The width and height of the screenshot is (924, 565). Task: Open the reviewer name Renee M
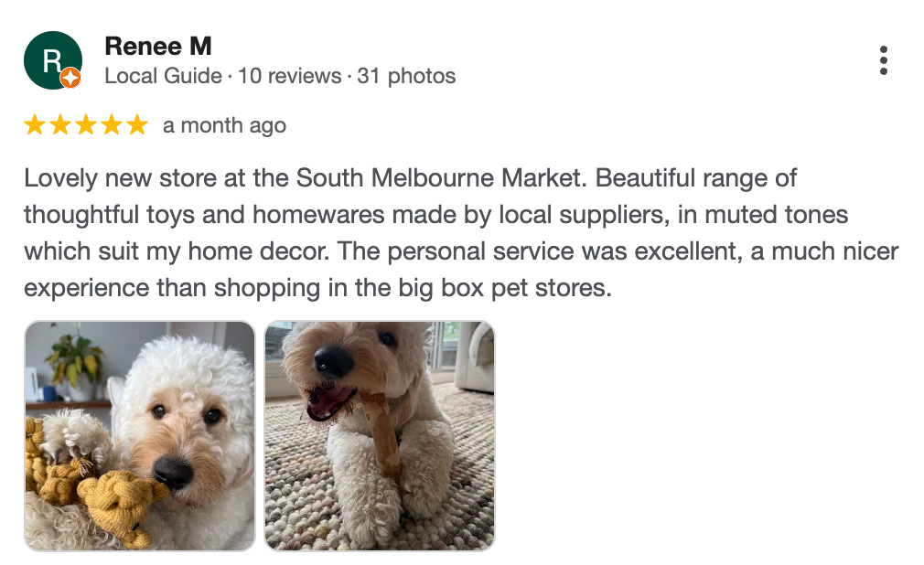coord(158,45)
